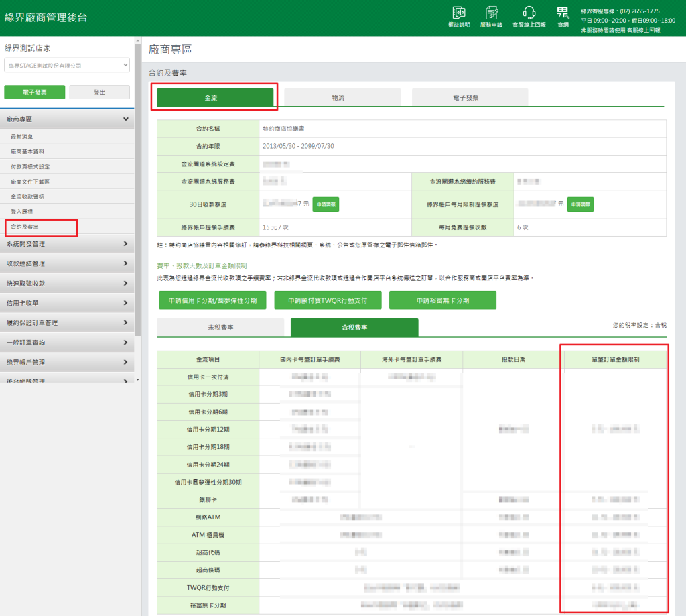The height and width of the screenshot is (616, 686).
Task: Click the contract period 2013/05/30 - 2099/07/30
Action: click(x=298, y=146)
